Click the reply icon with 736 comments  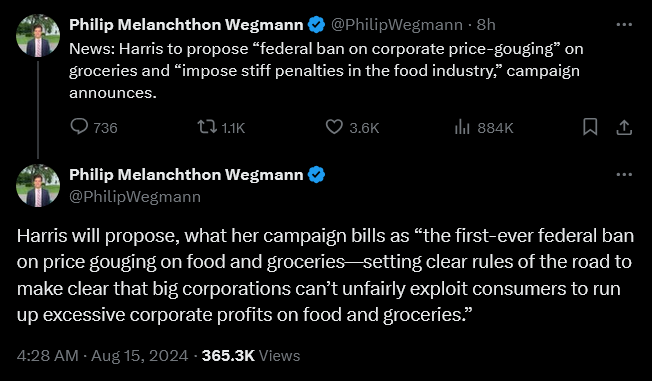[x=79, y=127]
